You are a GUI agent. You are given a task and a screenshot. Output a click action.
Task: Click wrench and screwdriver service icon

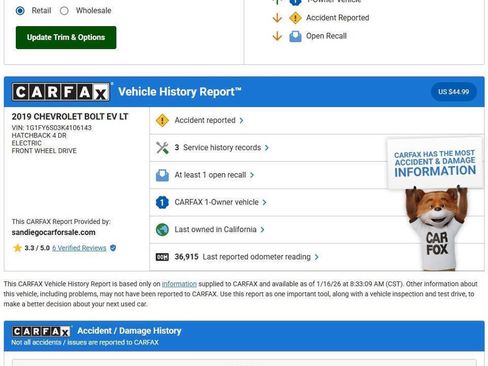pyautogui.click(x=162, y=148)
